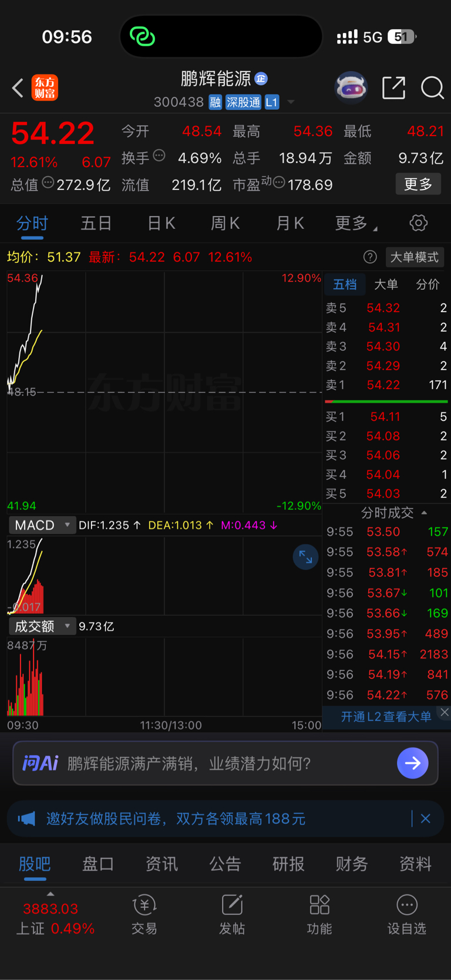Tap the 企 verification badge beside 鹏辉能源
This screenshot has height=980, width=451.
point(261,79)
